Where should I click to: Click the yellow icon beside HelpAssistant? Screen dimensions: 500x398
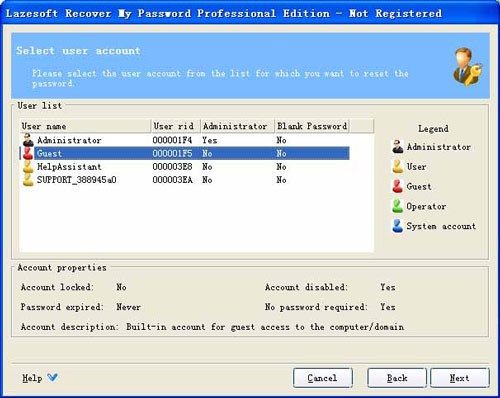tap(28, 167)
